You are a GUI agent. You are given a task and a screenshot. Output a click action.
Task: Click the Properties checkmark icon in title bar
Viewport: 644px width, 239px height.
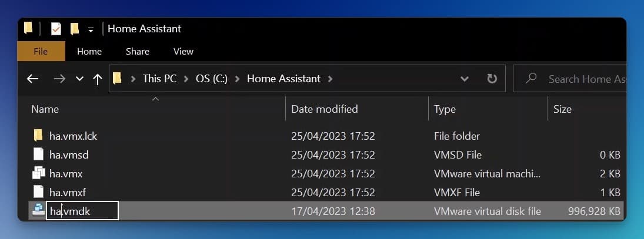56,29
